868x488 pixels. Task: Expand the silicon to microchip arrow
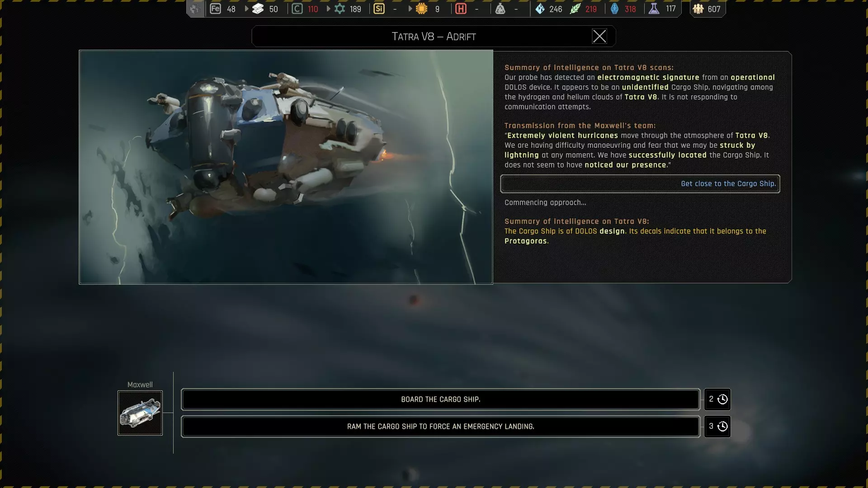pyautogui.click(x=410, y=9)
